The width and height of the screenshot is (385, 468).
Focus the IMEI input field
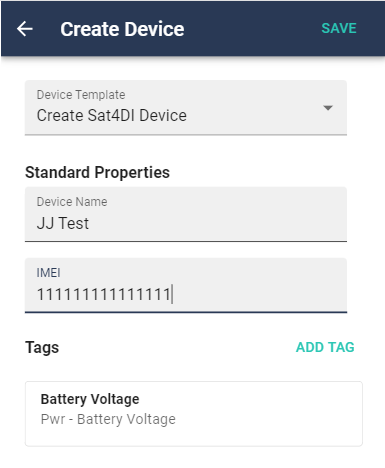point(186,285)
